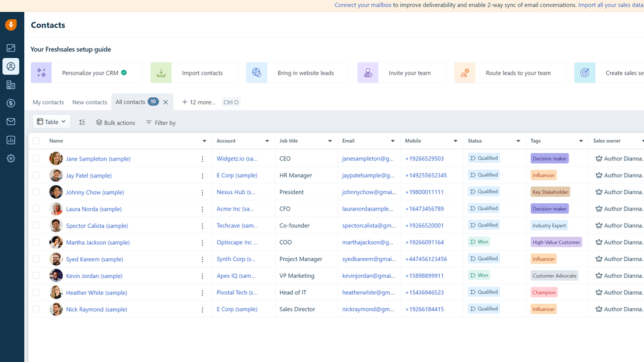
Task: Open the Table view dropdown
Action: tap(51, 122)
